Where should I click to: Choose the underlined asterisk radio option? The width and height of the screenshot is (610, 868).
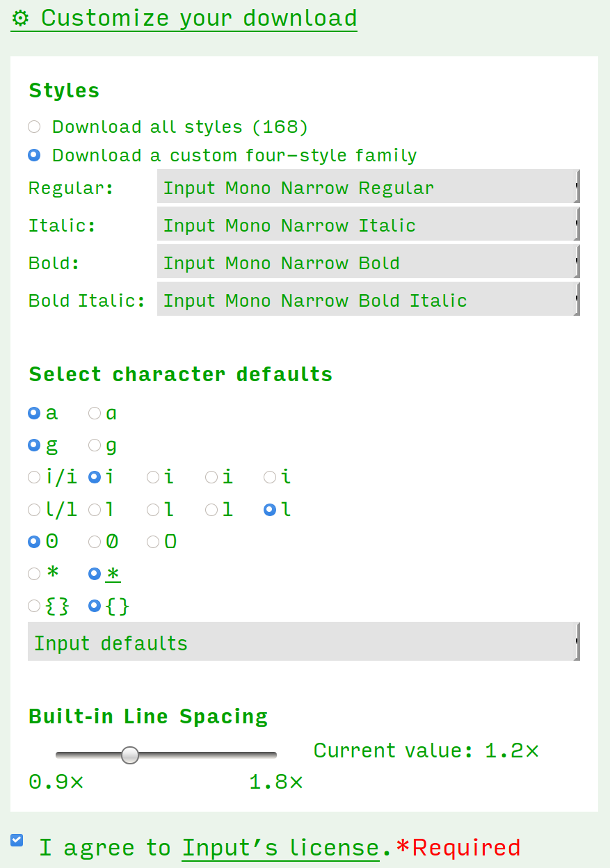(95, 574)
